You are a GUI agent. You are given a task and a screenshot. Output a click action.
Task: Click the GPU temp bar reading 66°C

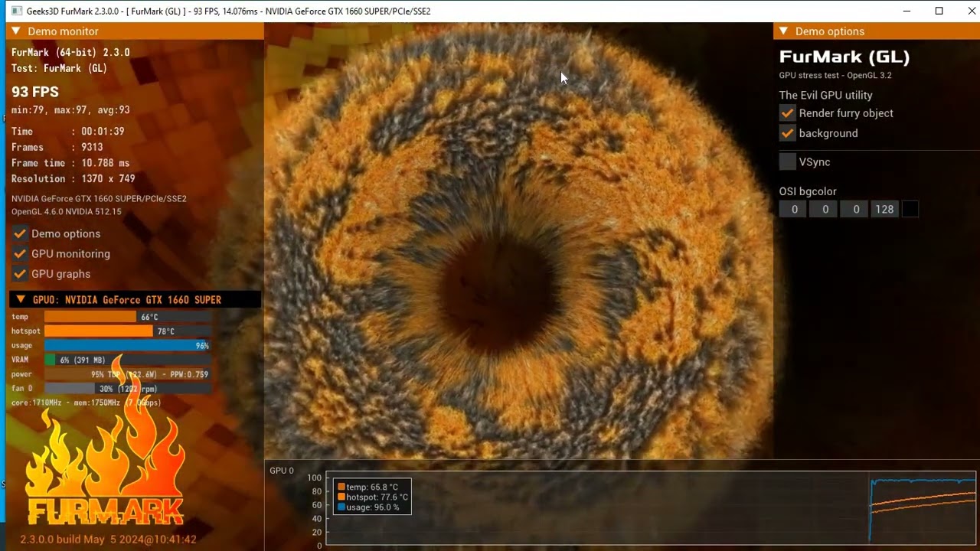(128, 317)
